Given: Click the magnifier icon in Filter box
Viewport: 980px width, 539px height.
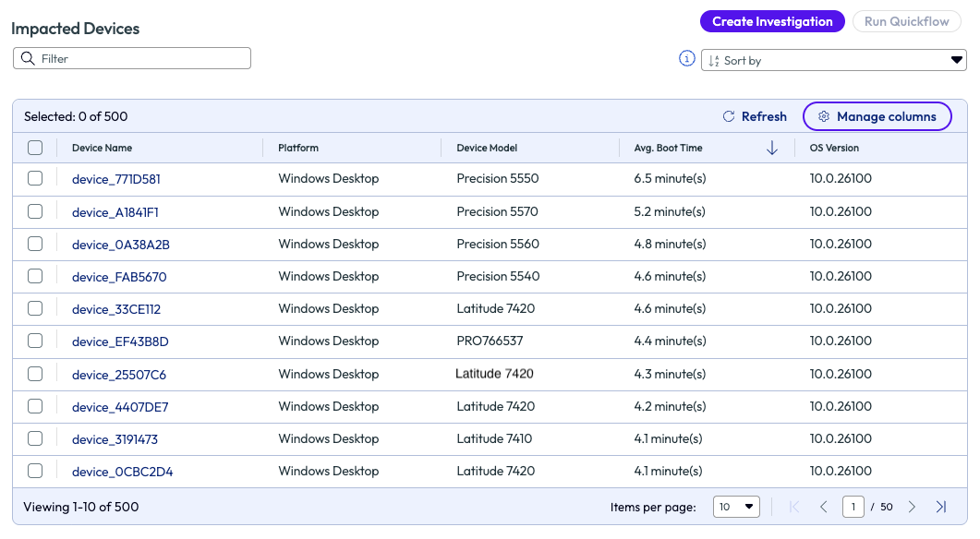Looking at the screenshot, I should tap(28, 59).
